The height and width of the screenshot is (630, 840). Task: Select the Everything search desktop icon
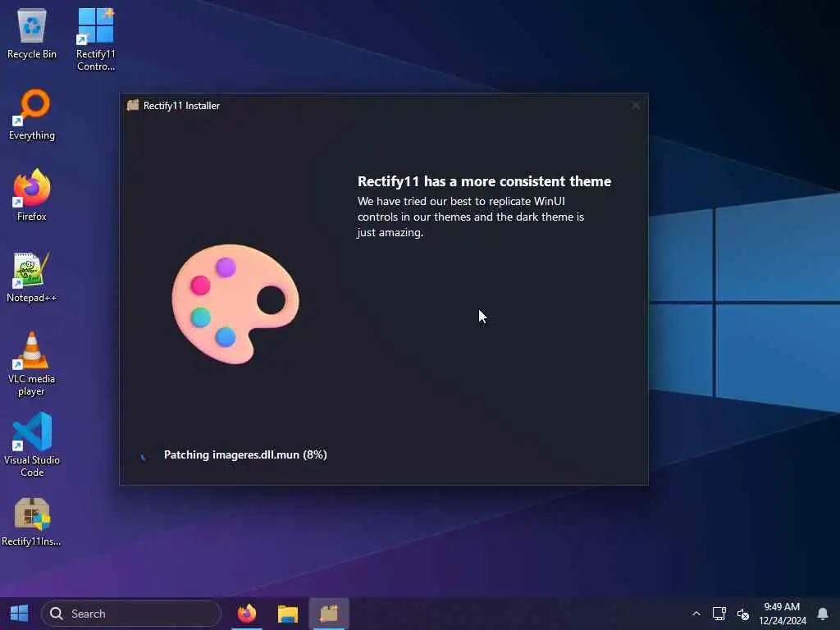32,115
